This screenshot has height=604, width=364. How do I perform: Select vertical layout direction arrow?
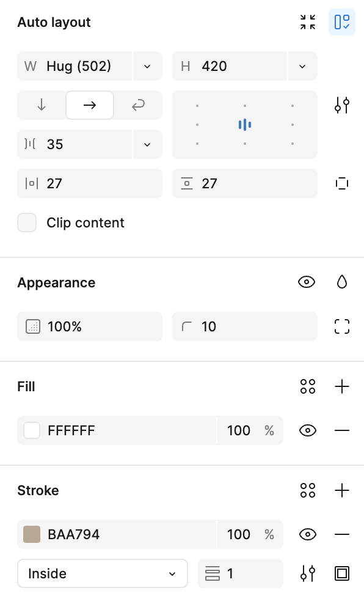(42, 105)
